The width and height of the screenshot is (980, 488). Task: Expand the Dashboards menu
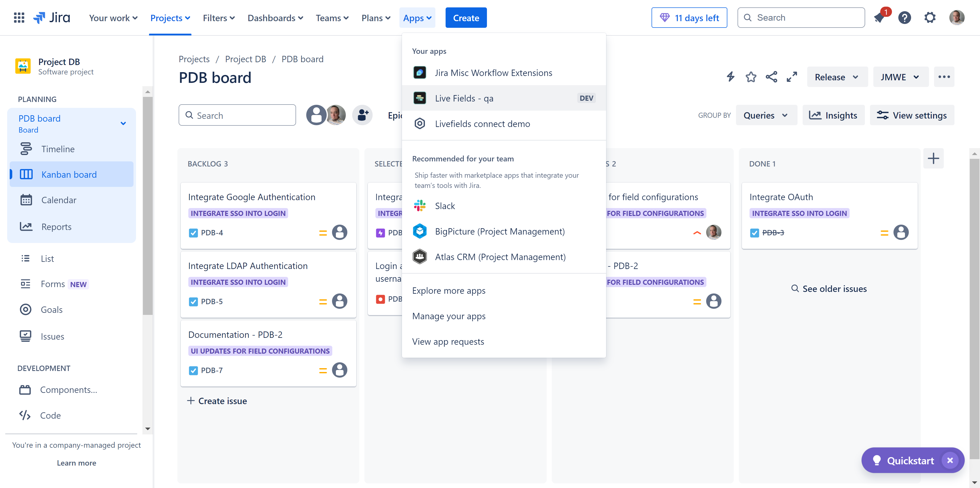[x=275, y=18]
